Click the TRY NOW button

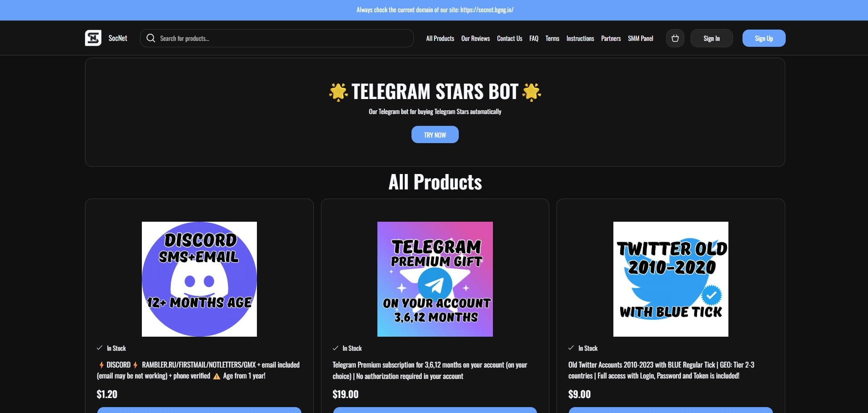pos(435,134)
